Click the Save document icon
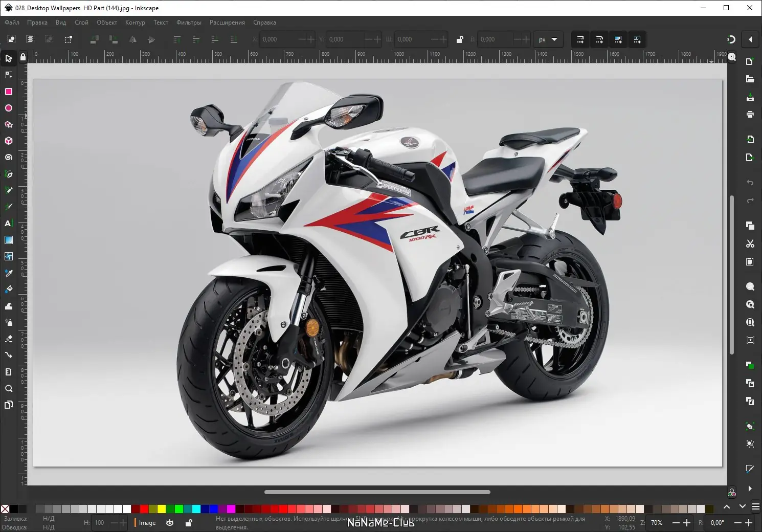762x532 pixels. coord(750,97)
